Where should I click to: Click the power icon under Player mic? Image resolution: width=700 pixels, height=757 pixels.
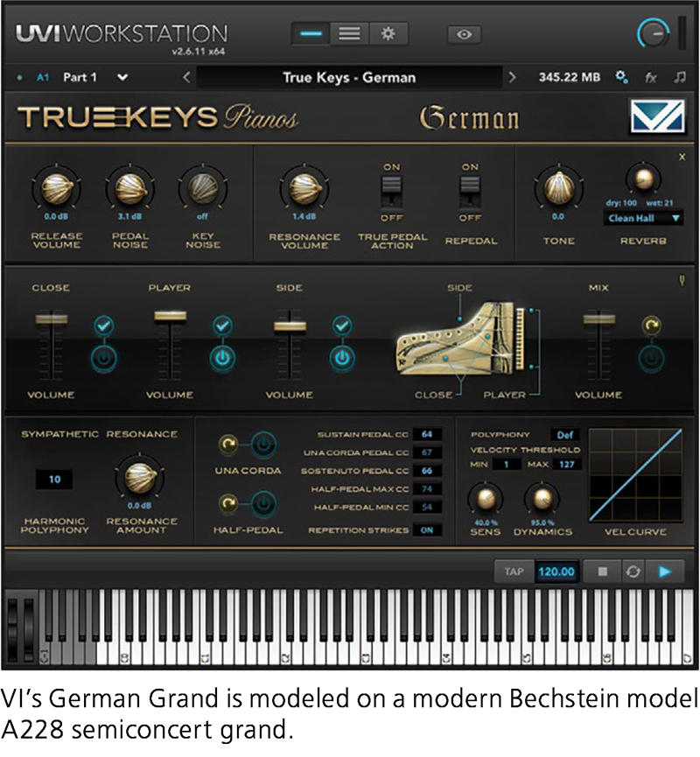(223, 357)
